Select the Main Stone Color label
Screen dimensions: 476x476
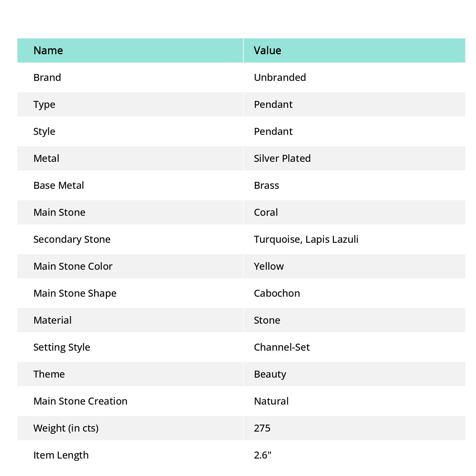(73, 266)
